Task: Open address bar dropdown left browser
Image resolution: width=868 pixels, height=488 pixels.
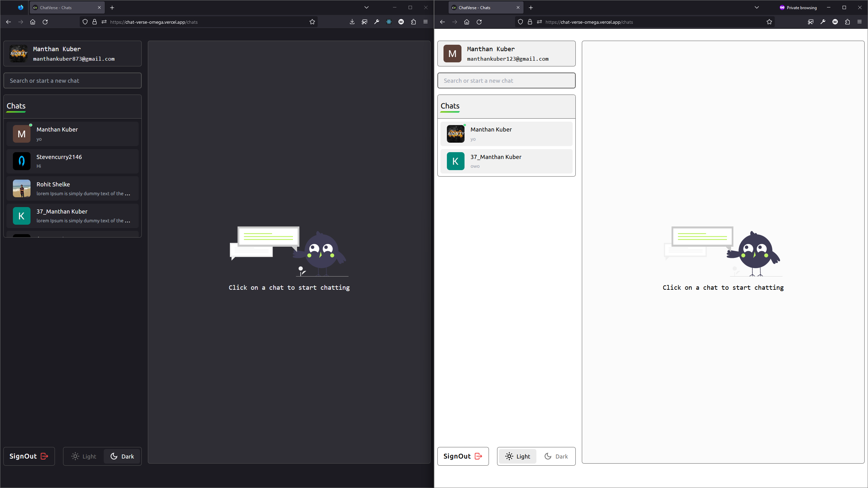Action: tap(366, 7)
